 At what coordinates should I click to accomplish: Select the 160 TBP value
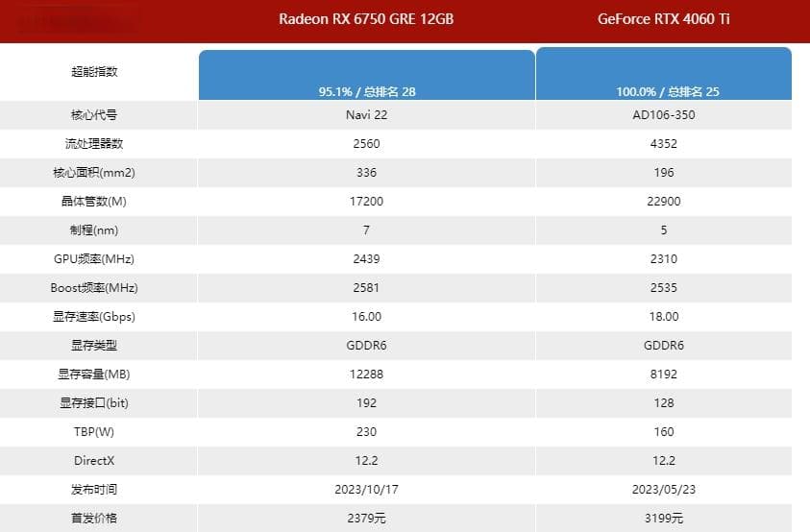pos(664,432)
